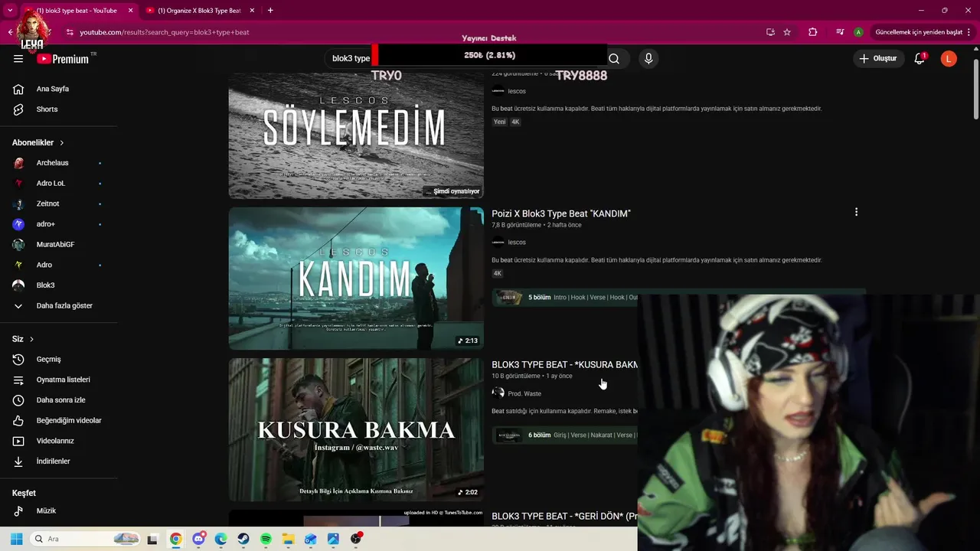Open the KANDIM video thumbnail
Viewport: 980px width, 551px height.
tap(356, 279)
